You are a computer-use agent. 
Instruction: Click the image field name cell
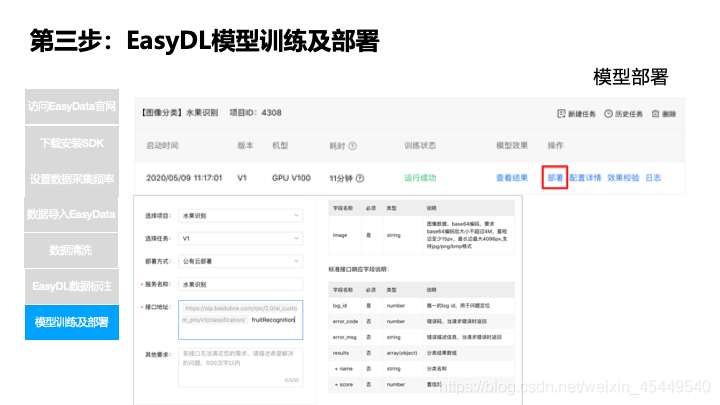(340, 235)
